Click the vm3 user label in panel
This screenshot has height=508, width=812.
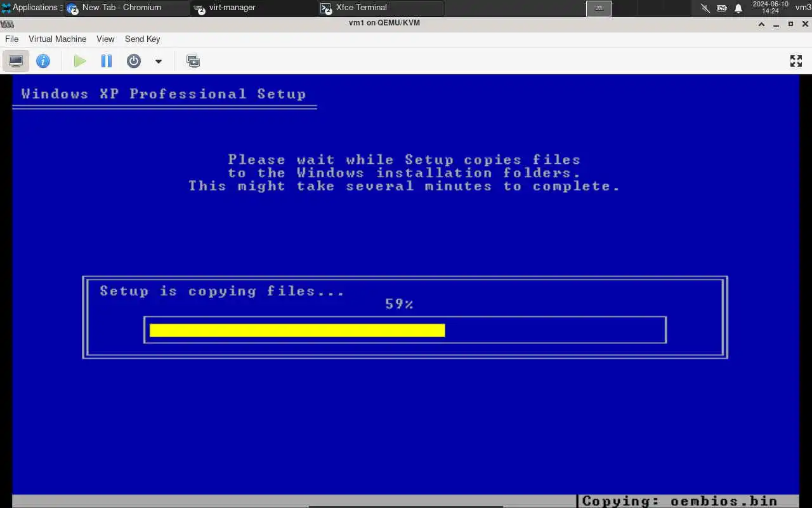(x=802, y=8)
